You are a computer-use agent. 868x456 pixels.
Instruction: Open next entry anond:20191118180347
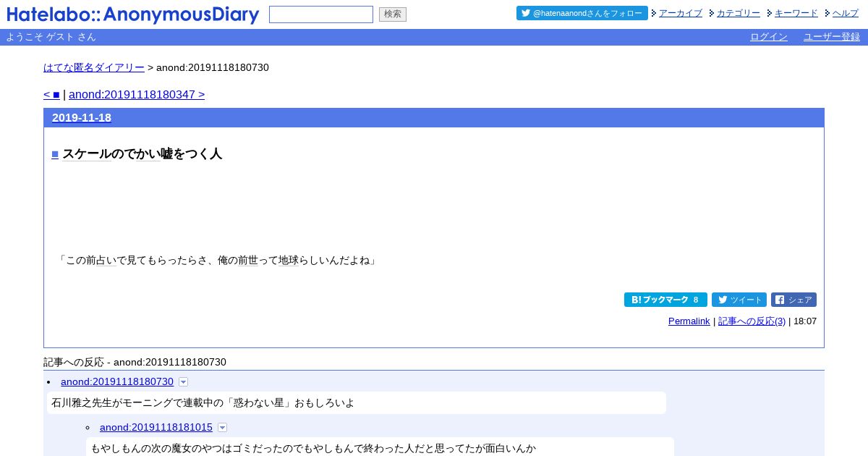point(137,94)
